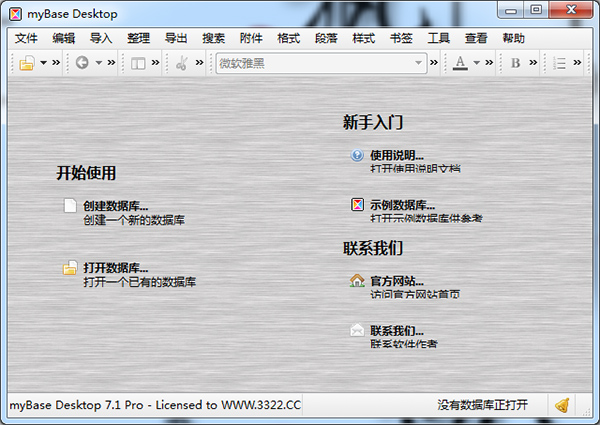Image resolution: width=600 pixels, height=425 pixels.
Task: Expand the back navigation history dropdown arrow
Action: [99, 63]
